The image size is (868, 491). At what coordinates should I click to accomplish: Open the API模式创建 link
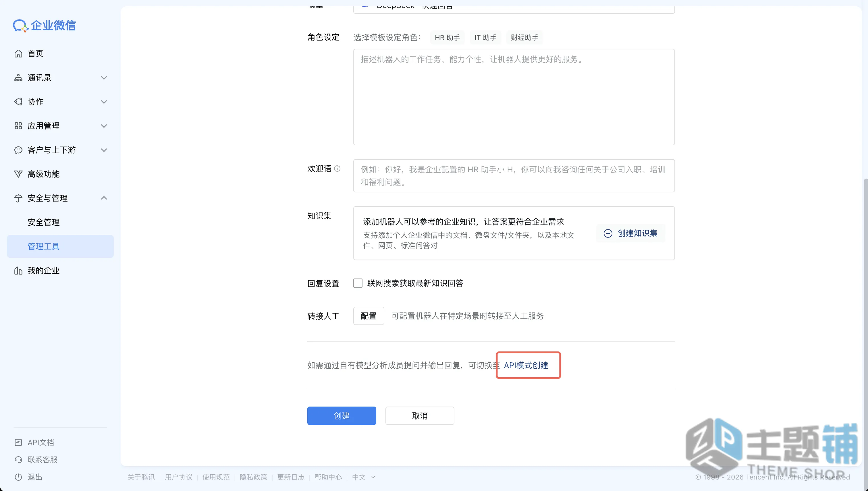(526, 366)
